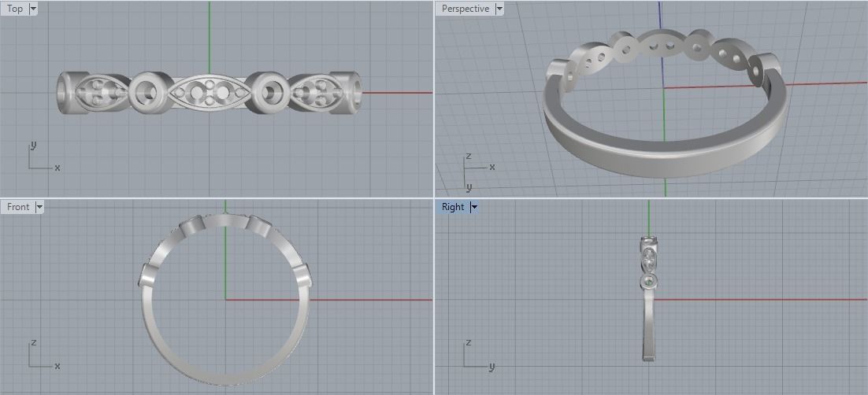Open the Top viewport dropdown arrow
The height and width of the screenshot is (395, 868).
pos(32,9)
